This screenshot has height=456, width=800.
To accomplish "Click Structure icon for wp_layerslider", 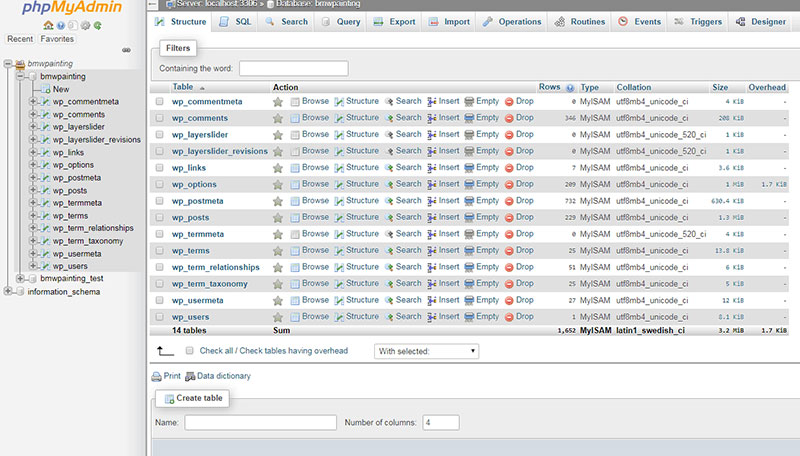I will click(x=339, y=135).
